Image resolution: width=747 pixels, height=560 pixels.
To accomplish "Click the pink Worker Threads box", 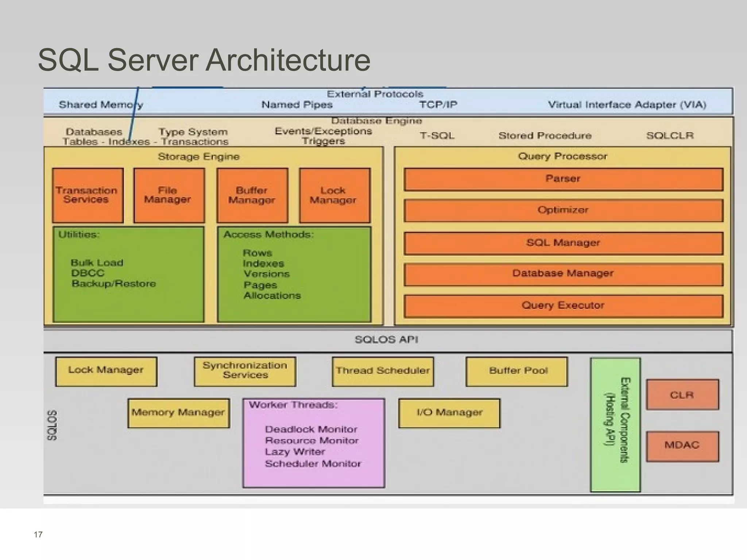I will click(313, 443).
